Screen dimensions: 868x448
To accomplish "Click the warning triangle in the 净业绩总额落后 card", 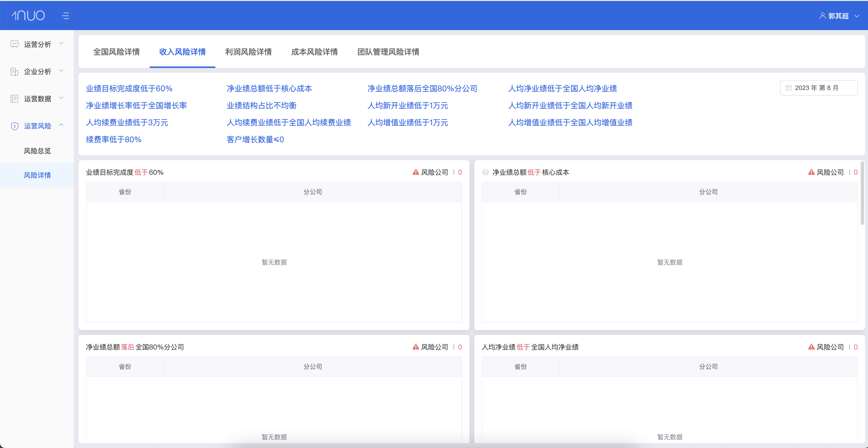I will pyautogui.click(x=416, y=347).
